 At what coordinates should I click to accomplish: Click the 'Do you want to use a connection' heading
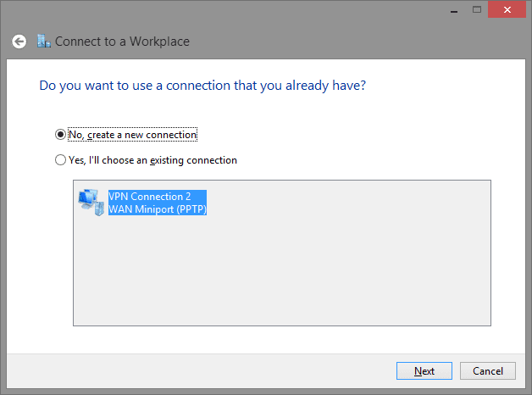click(x=202, y=86)
